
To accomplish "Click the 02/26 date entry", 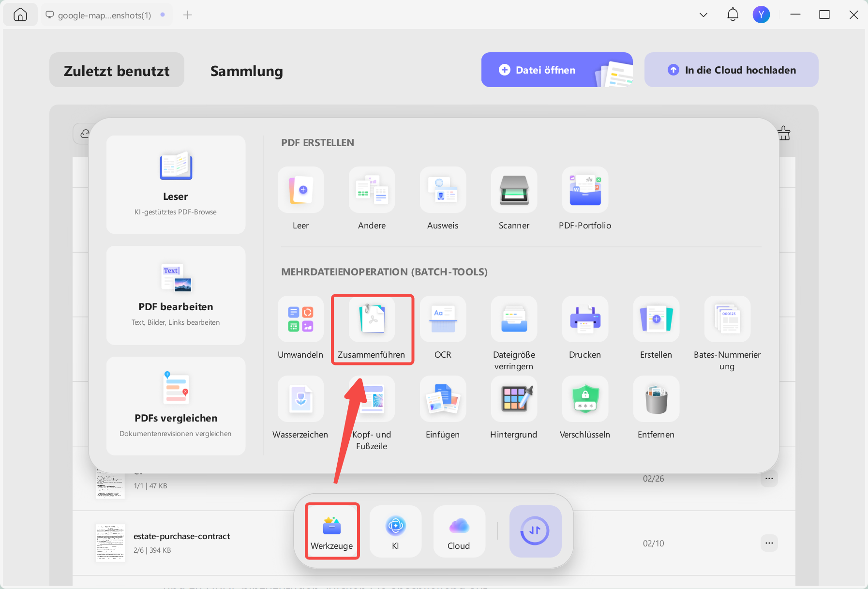I will [653, 478].
